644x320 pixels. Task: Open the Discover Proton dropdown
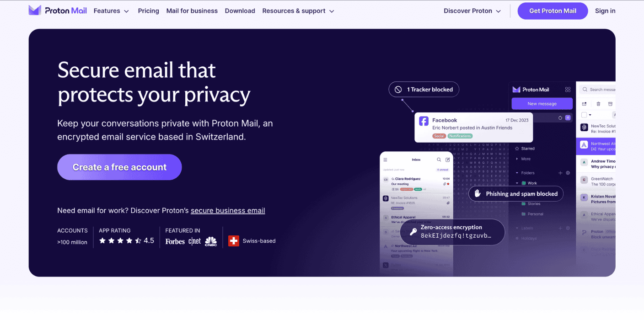tap(472, 11)
